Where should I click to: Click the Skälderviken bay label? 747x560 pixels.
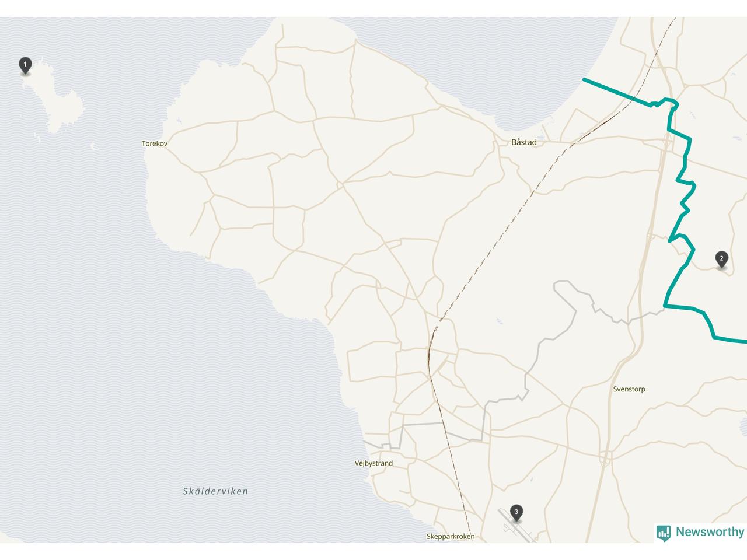point(215,491)
